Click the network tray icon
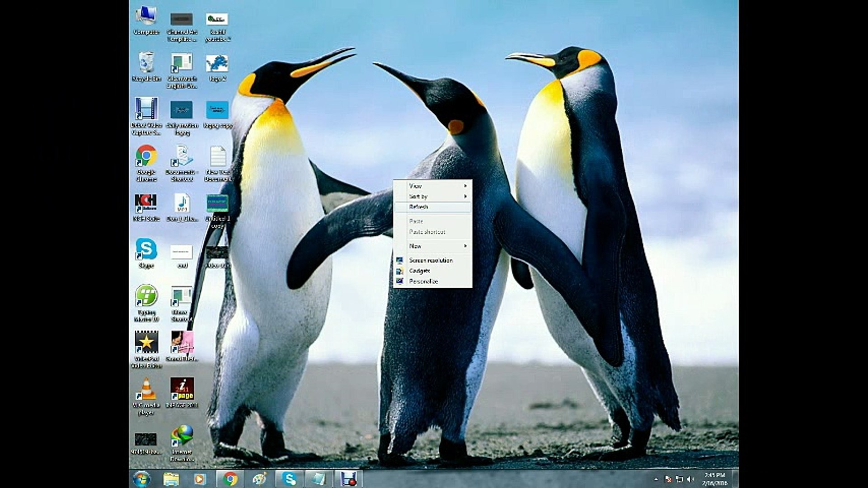 click(x=679, y=479)
